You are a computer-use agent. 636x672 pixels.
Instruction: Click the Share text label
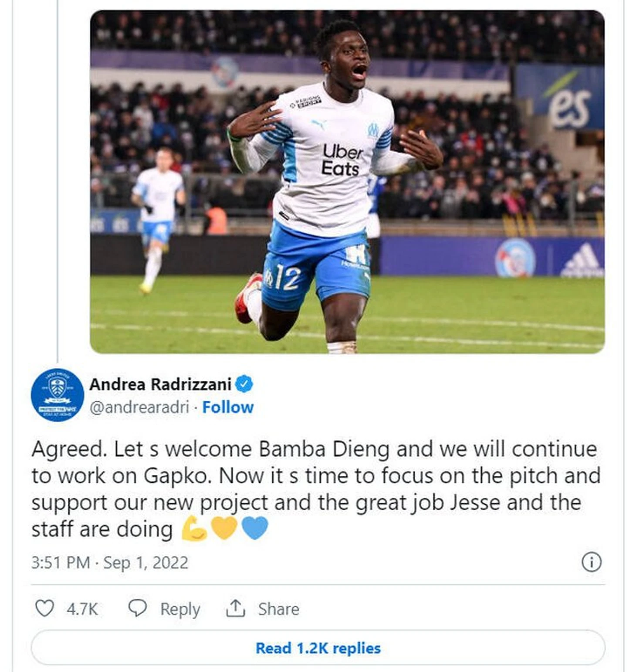point(278,609)
